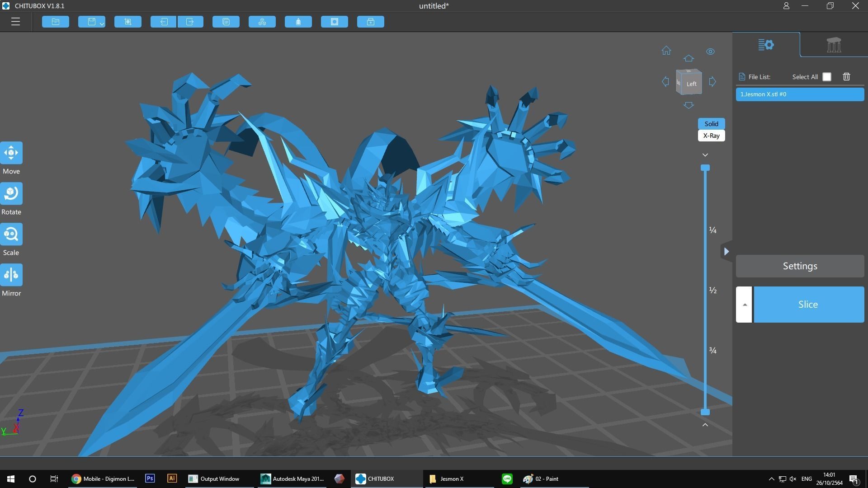The image size is (868, 488).
Task: Open Task View on the taskbar
Action: [x=54, y=479]
